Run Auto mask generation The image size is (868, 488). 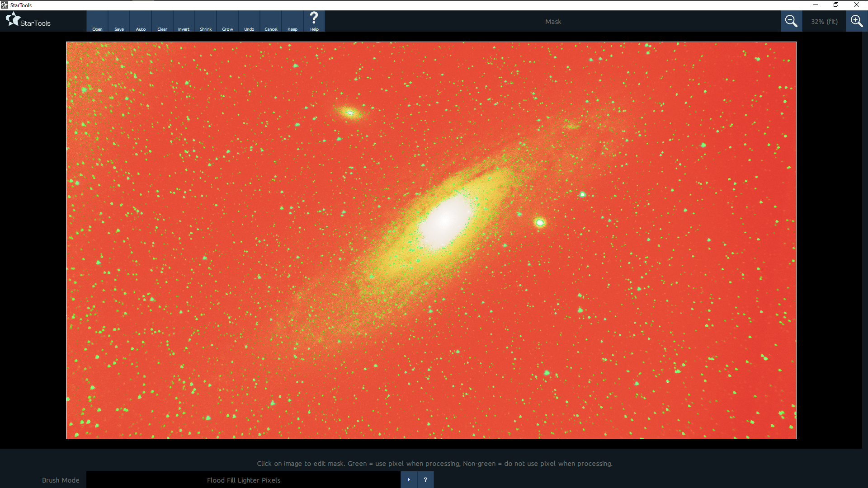click(141, 21)
